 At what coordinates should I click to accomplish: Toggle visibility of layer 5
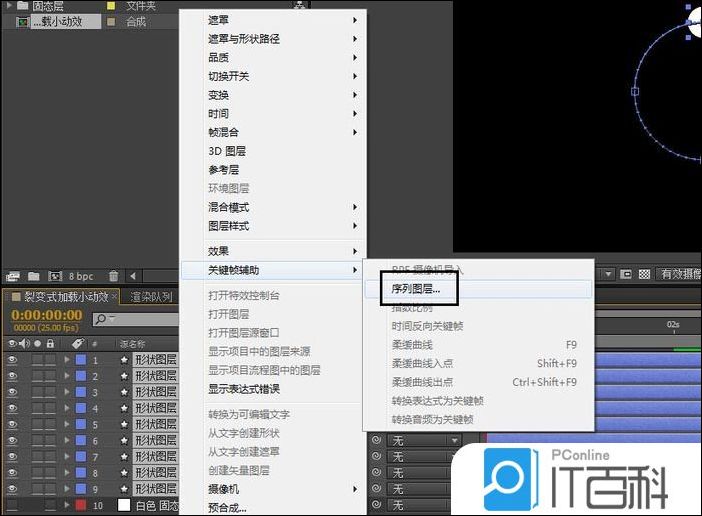[x=12, y=425]
